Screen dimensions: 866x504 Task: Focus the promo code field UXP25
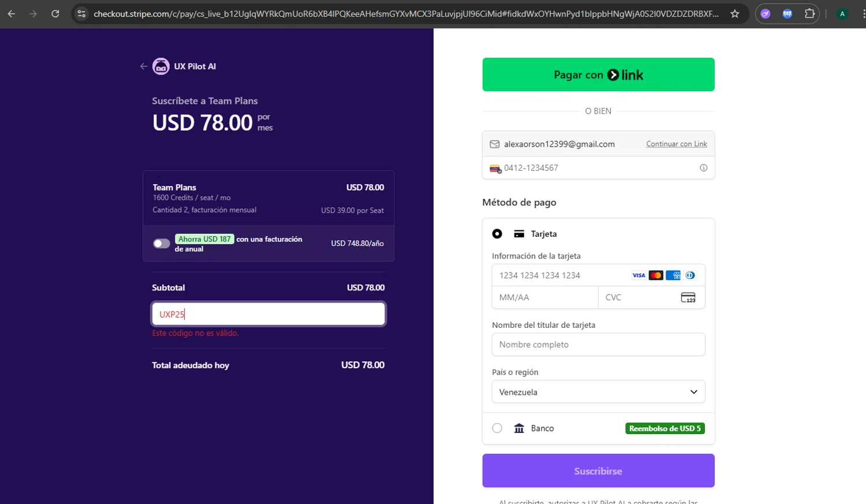[268, 314]
